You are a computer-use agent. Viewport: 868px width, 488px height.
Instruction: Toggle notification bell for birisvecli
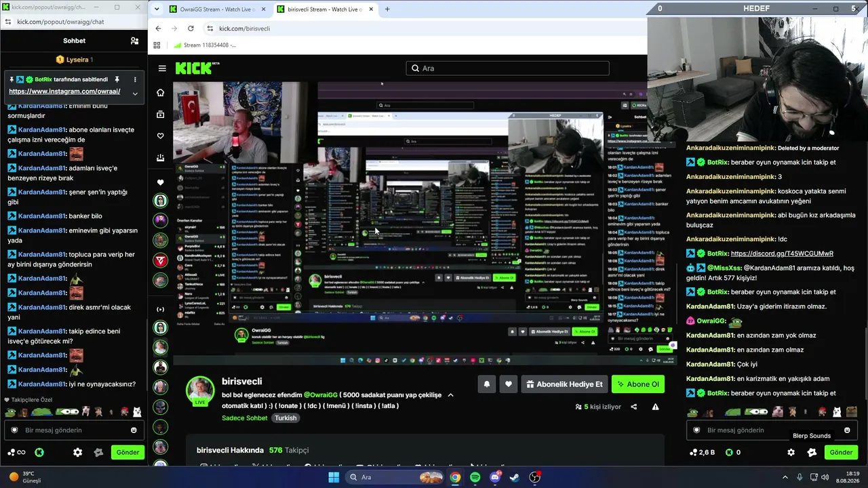click(486, 384)
